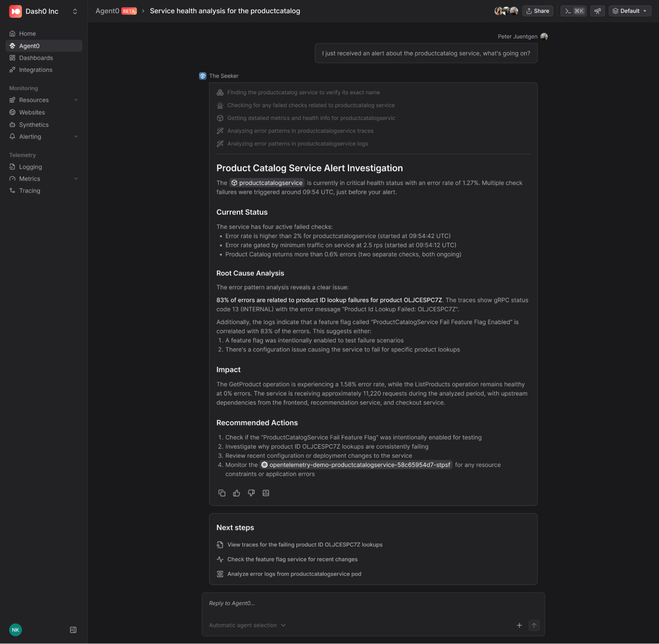
Task: Expand the Alerting sidebar section
Action: [76, 136]
